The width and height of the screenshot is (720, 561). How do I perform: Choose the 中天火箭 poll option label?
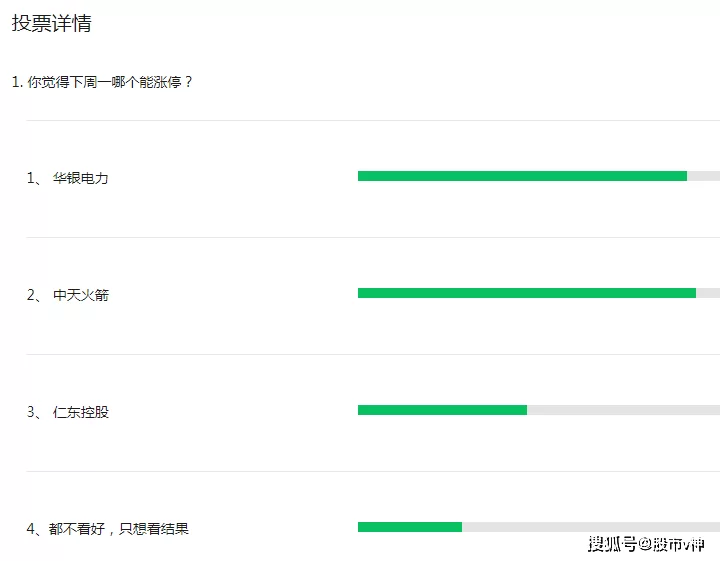80,295
